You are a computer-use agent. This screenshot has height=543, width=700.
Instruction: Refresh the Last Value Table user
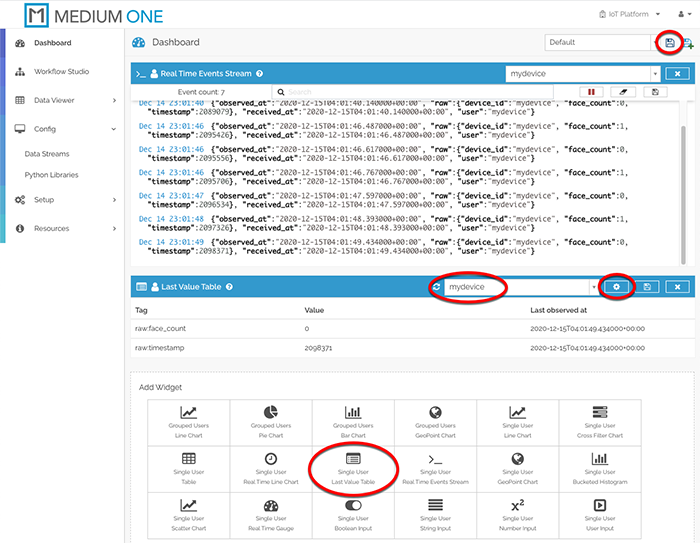coord(436,287)
